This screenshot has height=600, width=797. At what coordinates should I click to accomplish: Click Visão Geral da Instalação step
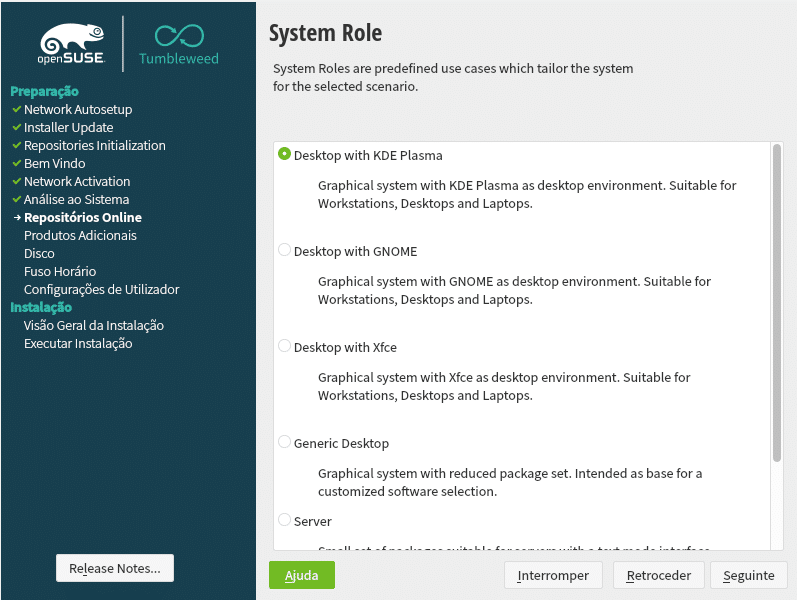94,325
